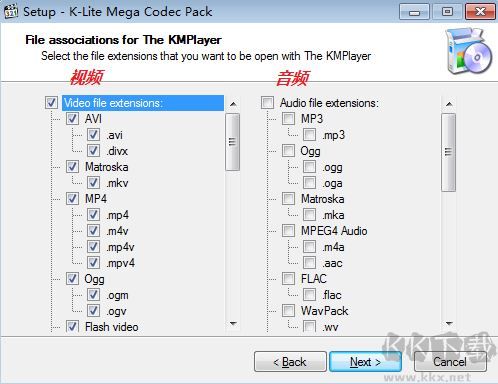Click video list scroll down arrow
Viewport: 498px width, 384px height.
pyautogui.click(x=233, y=323)
